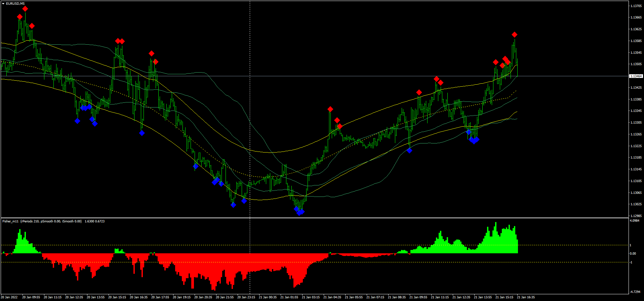Pick blue diamond below the 16:35 candle low

pyautogui.click(x=142, y=133)
